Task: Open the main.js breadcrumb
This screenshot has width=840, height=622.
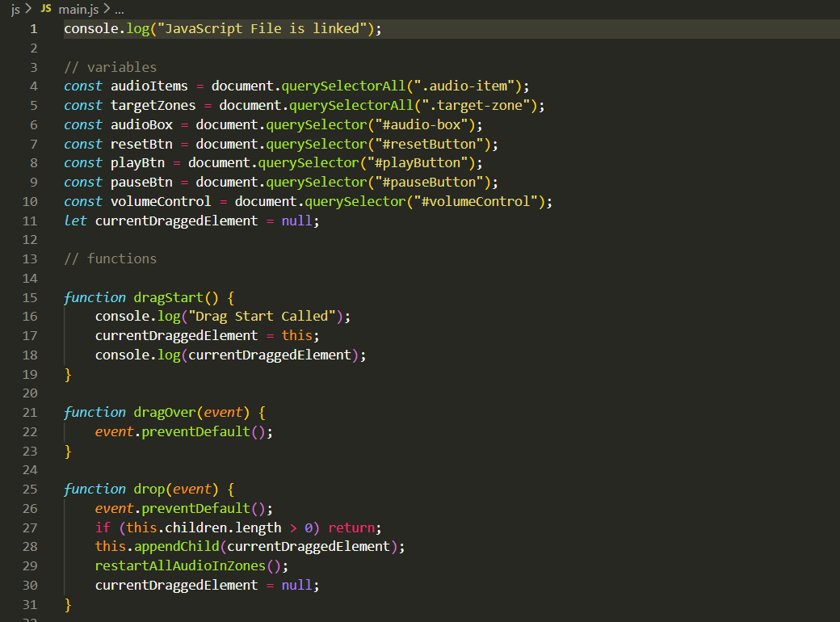Action: click(x=79, y=9)
